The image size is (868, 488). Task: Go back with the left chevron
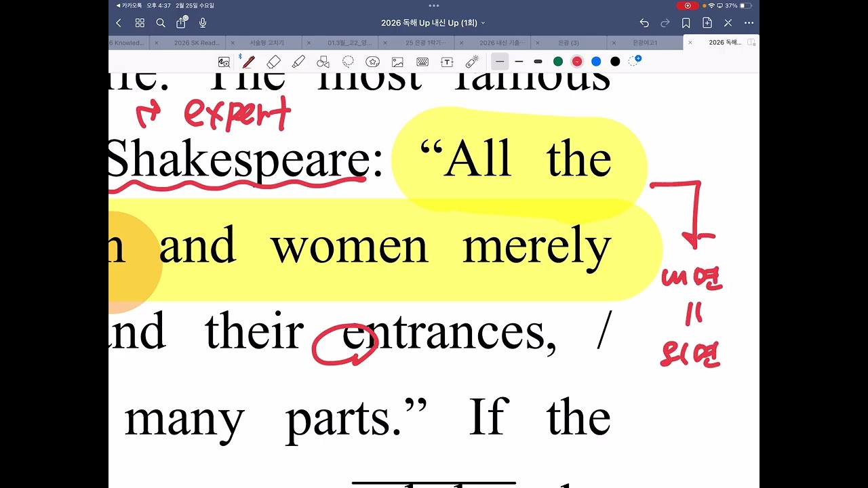(x=119, y=23)
